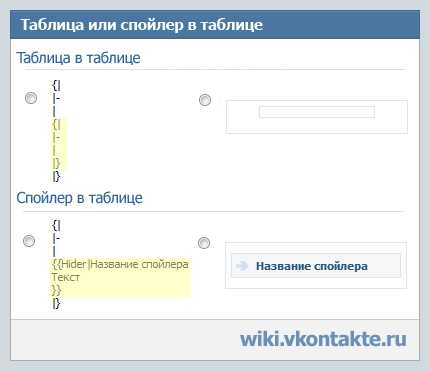Click the Текст line in spoiler code
Viewport: 430px width, 371px height.
66,277
